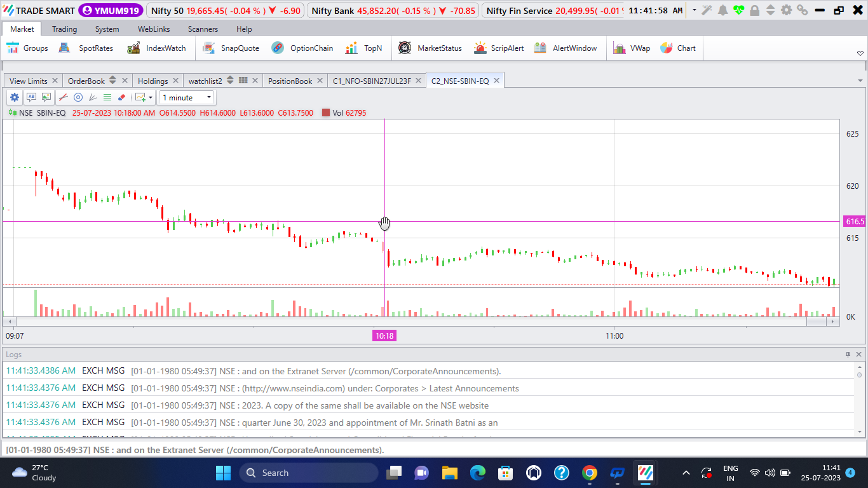Open SpotRates from the Market ribbon
This screenshot has height=488, width=868.
click(x=86, y=48)
